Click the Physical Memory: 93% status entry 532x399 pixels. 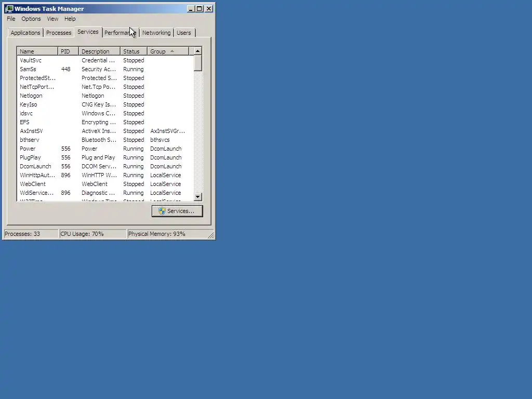tap(168, 234)
